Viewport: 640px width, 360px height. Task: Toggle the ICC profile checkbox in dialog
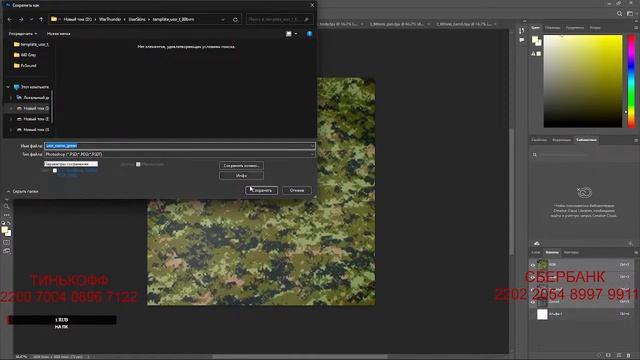click(55, 171)
